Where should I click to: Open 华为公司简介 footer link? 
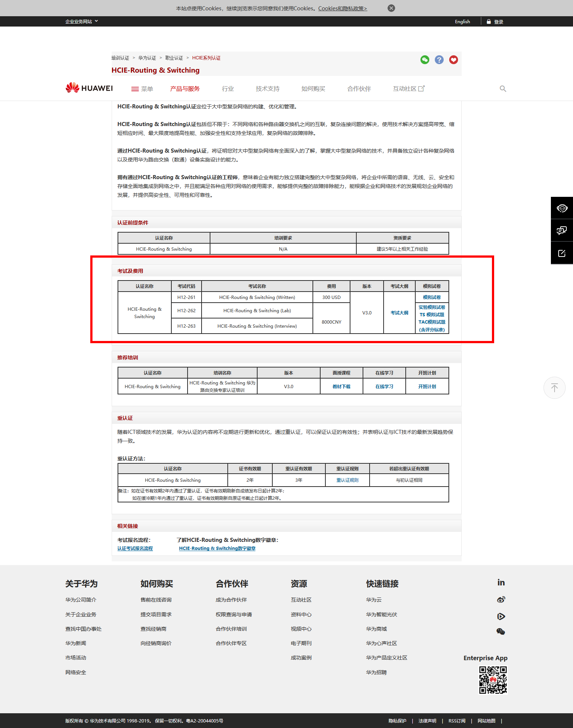(x=81, y=600)
